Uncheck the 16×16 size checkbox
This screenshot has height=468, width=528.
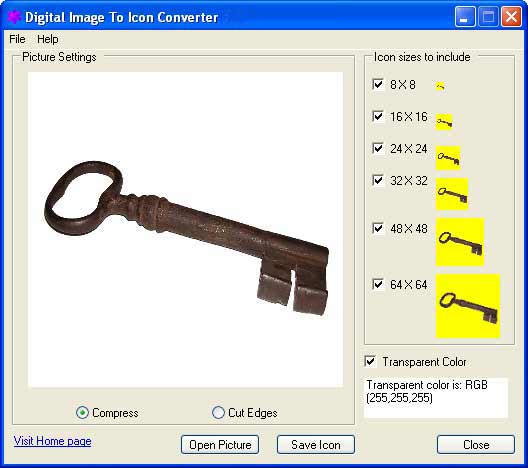[378, 116]
